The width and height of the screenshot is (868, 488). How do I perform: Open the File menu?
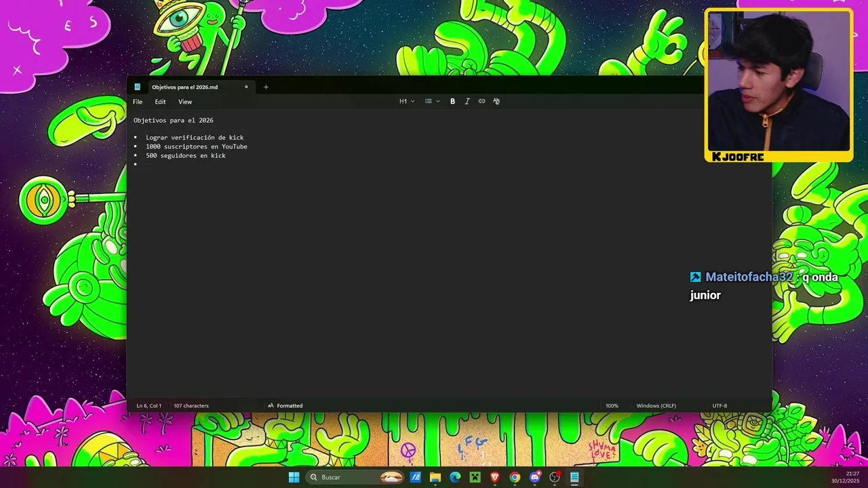[138, 102]
